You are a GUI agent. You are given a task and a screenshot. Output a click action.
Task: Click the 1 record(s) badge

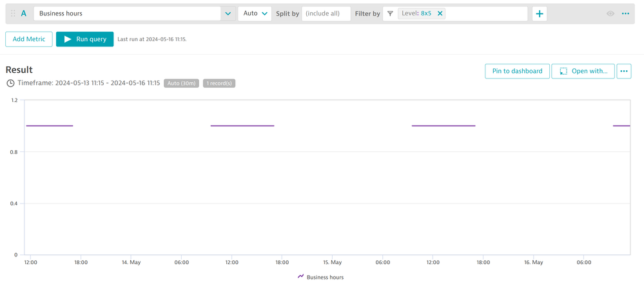coord(219,83)
